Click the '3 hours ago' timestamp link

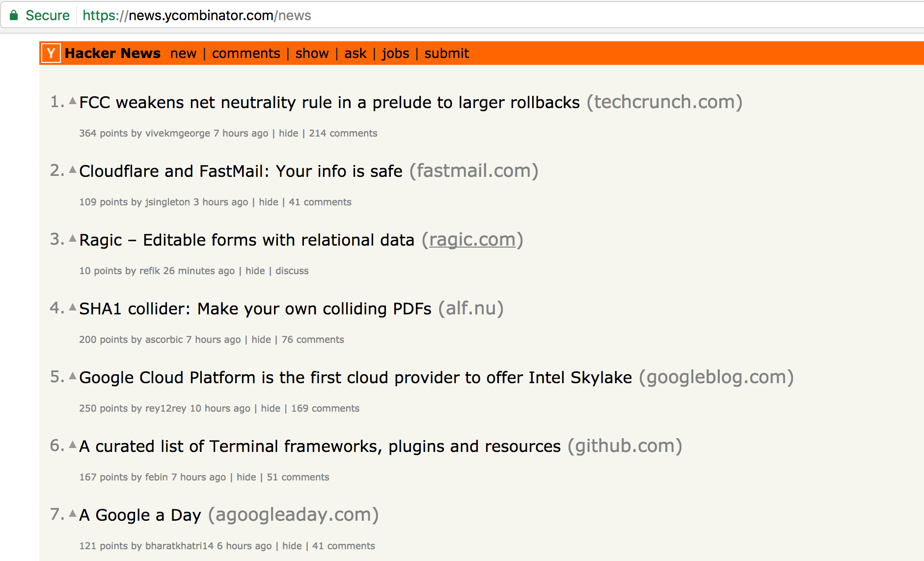(x=221, y=202)
